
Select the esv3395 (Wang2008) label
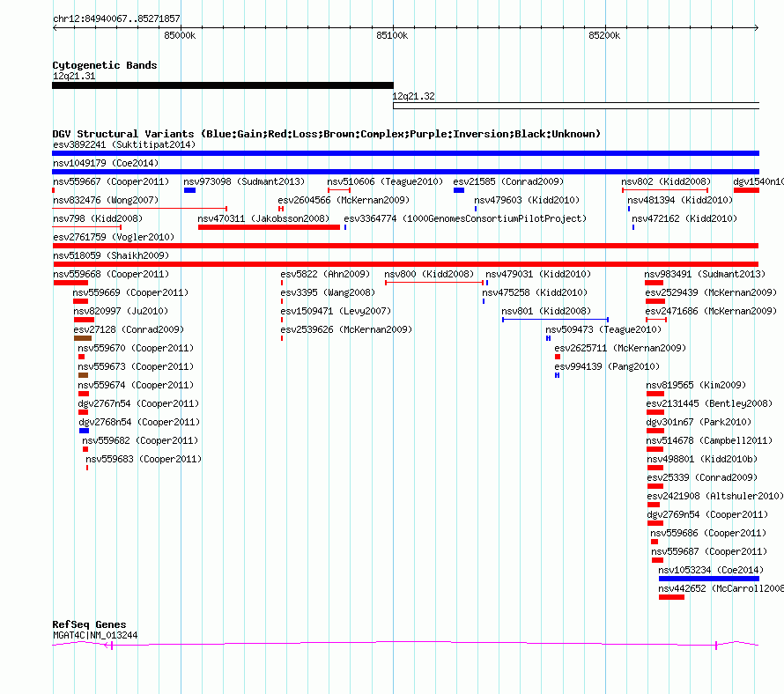(x=328, y=292)
